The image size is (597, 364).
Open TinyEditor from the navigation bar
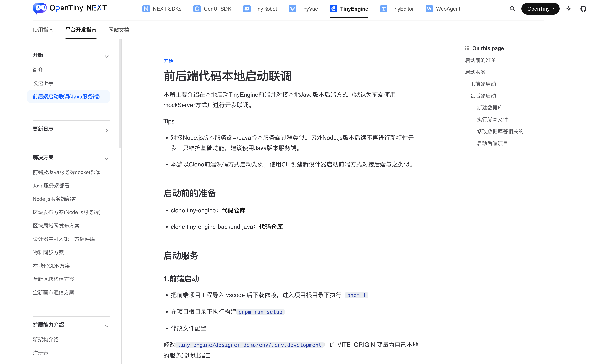click(383, 9)
